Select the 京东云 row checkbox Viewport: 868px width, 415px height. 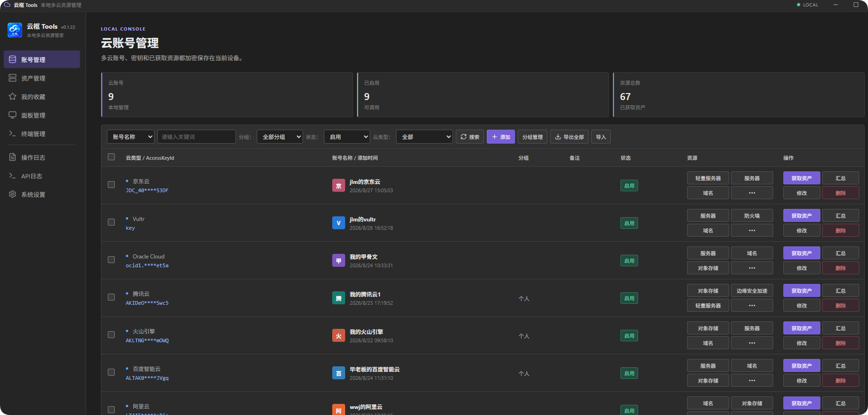[x=111, y=184]
